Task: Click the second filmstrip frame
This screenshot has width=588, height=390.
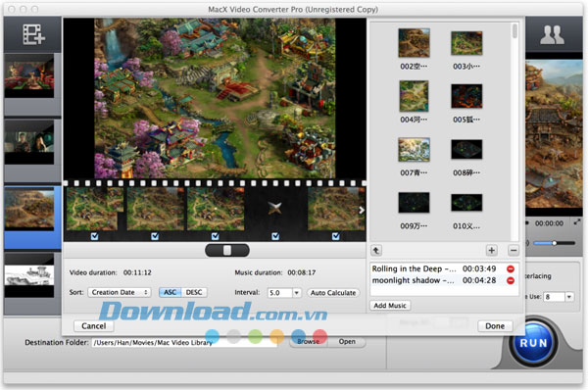Action: point(155,209)
